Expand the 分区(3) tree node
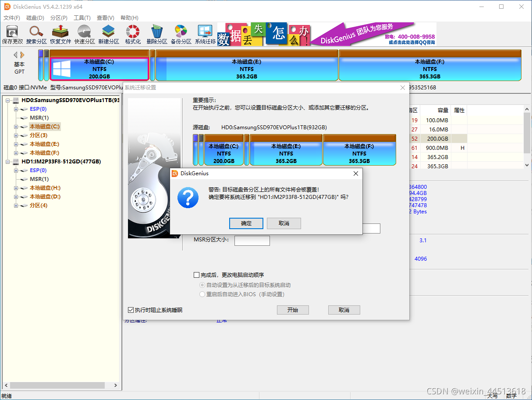 click(x=16, y=135)
